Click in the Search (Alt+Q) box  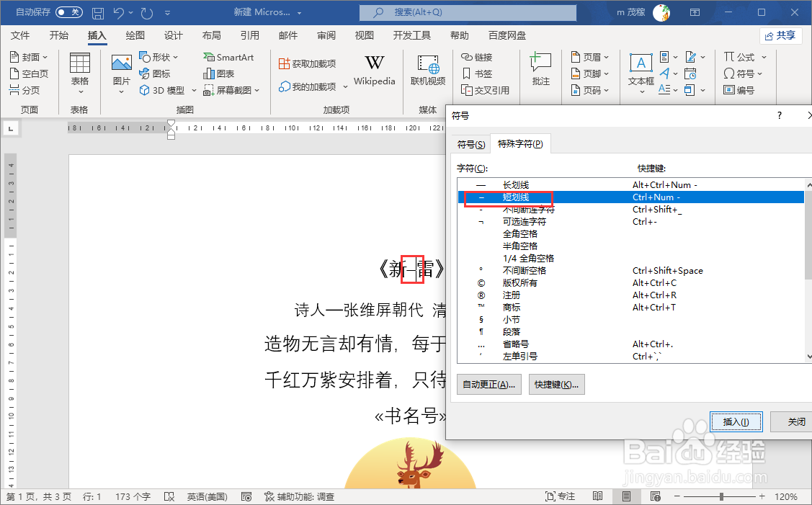468,12
